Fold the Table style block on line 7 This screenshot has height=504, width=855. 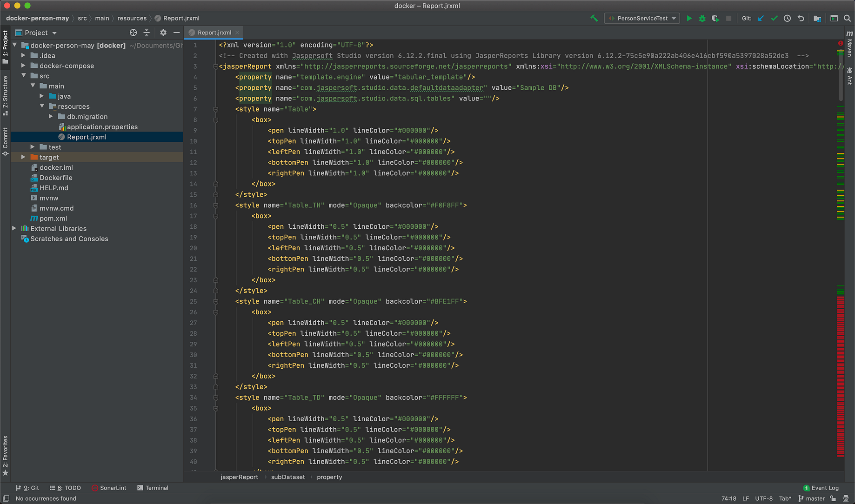(x=216, y=109)
